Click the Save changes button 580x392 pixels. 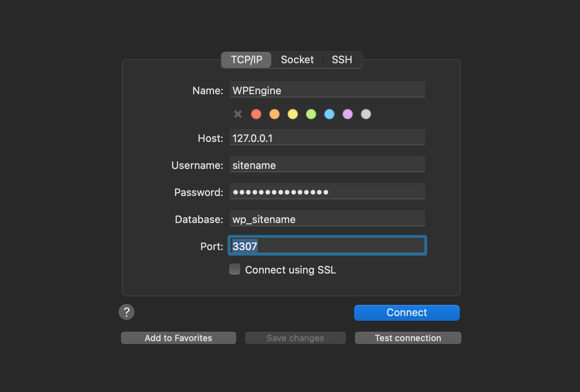[x=295, y=338]
